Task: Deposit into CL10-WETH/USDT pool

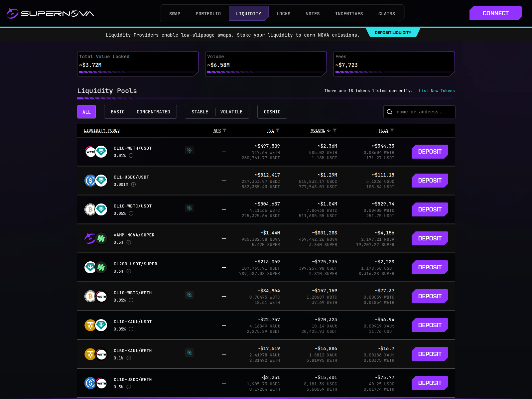Action: point(430,152)
